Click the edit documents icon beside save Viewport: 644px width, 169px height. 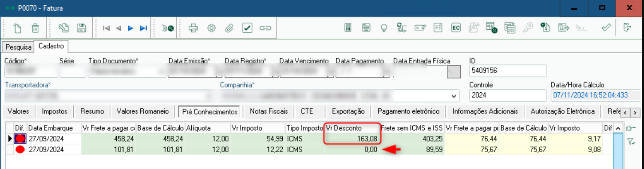pos(64,28)
